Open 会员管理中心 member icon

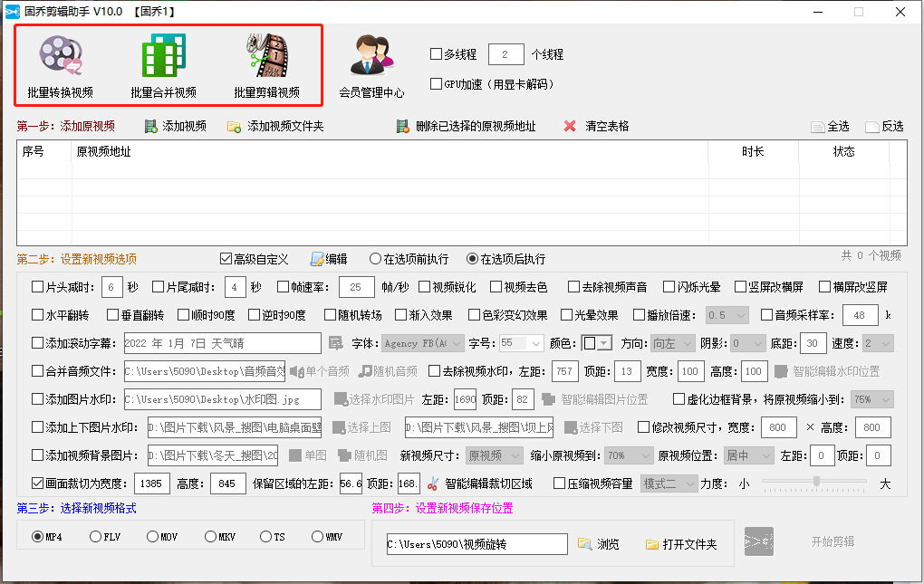click(x=371, y=55)
